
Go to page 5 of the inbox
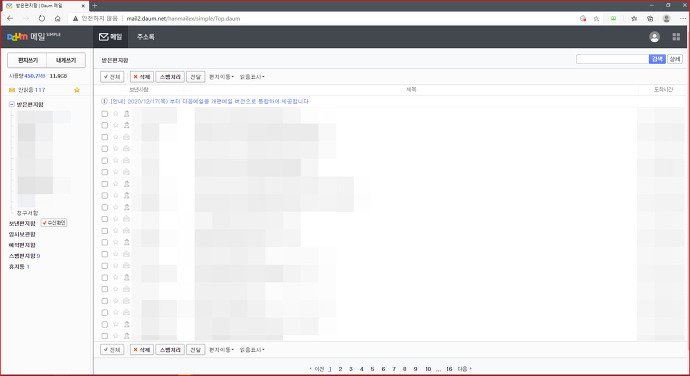pos(372,369)
